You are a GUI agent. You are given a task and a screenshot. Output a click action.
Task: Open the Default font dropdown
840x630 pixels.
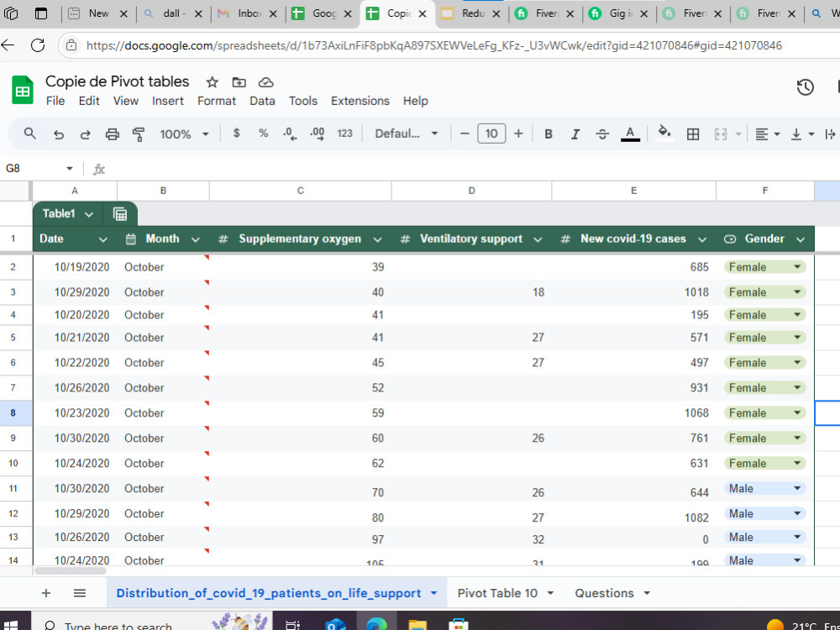[x=406, y=134]
